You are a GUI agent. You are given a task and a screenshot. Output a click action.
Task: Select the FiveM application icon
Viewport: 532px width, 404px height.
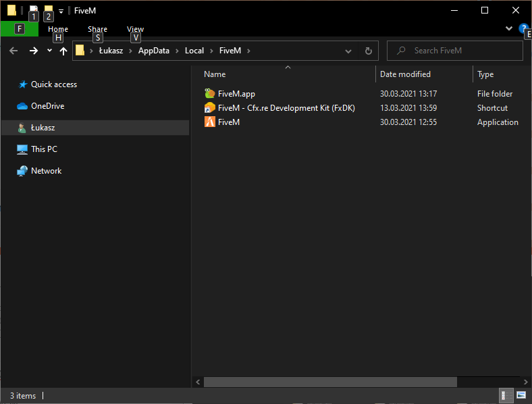pyautogui.click(x=210, y=122)
